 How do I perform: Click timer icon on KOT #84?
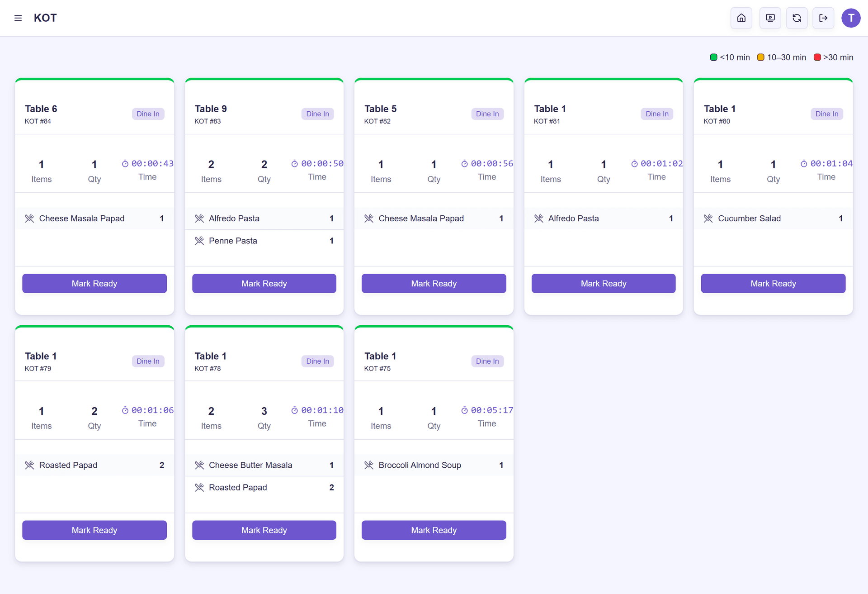125,164
